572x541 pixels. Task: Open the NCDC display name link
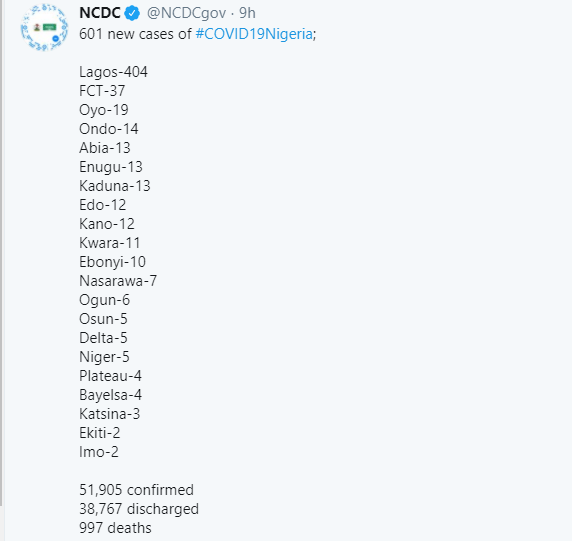100,13
